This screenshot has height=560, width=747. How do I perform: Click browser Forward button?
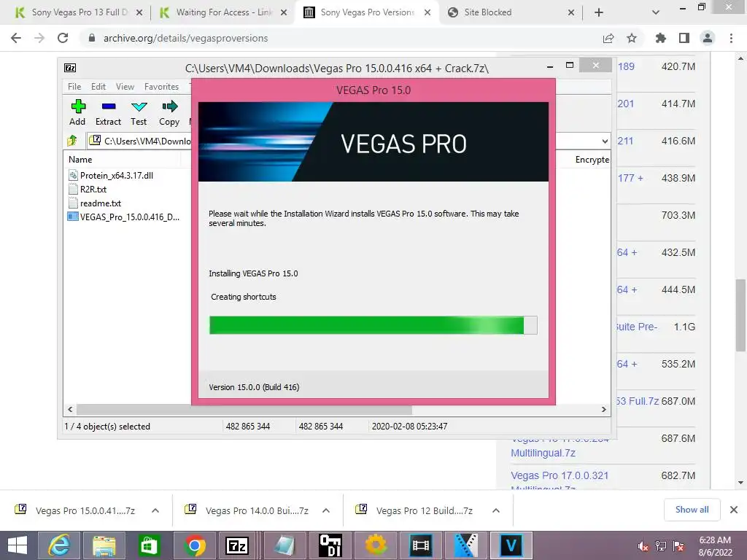coord(39,38)
